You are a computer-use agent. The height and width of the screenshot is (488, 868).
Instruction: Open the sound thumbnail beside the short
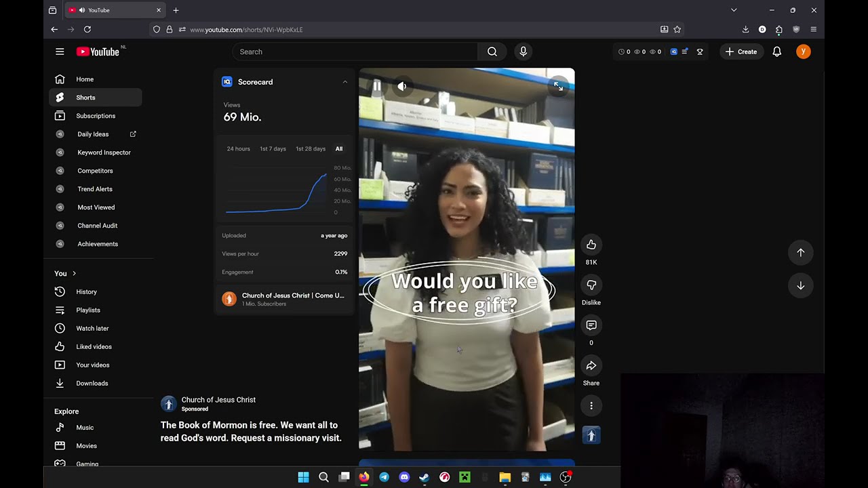tap(591, 435)
